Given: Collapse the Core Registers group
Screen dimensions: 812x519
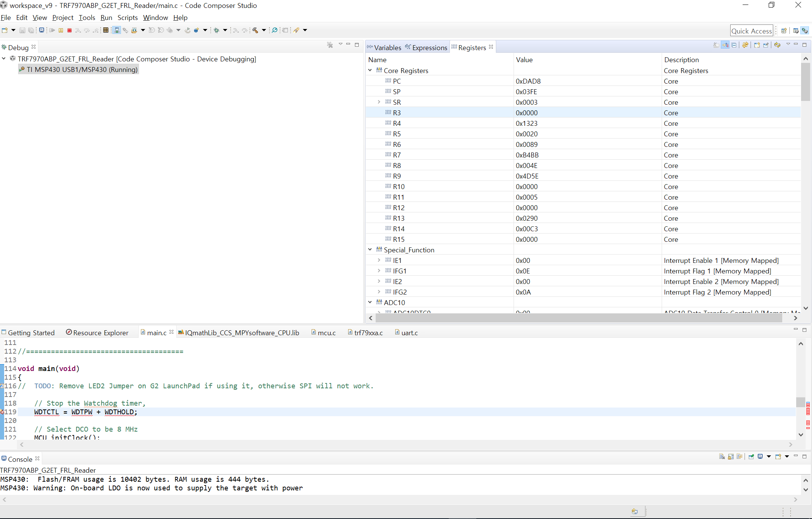Looking at the screenshot, I should (x=370, y=70).
